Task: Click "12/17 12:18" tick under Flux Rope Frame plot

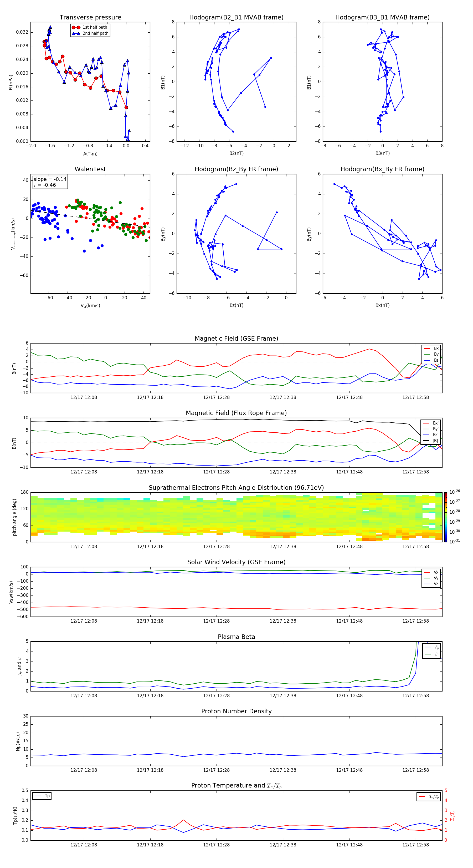Action: point(150,472)
